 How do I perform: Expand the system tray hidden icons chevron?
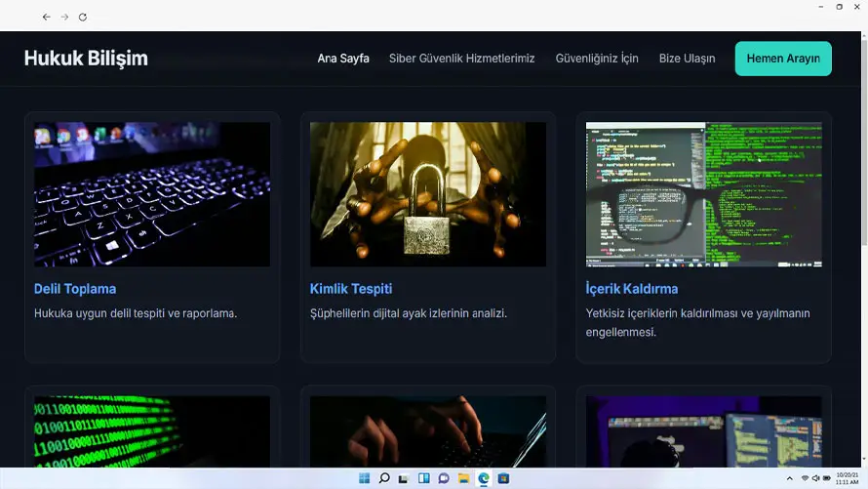(789, 478)
